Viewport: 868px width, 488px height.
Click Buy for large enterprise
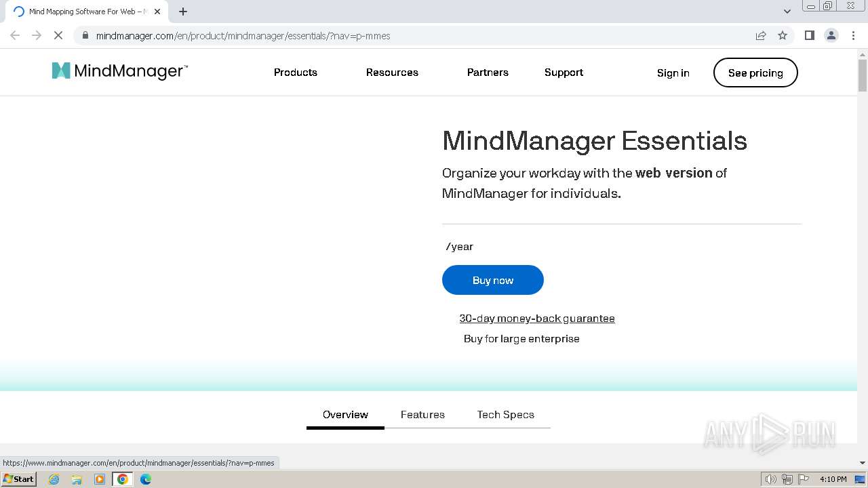[521, 339]
